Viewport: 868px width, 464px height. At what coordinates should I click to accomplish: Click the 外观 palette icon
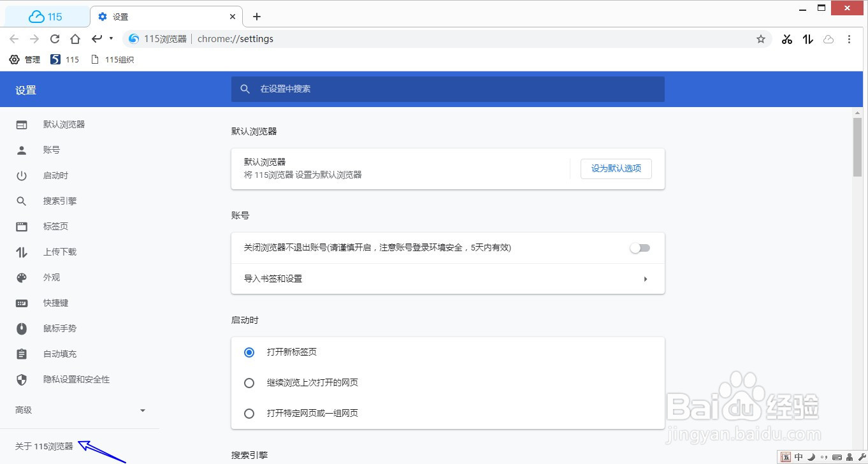(x=22, y=277)
